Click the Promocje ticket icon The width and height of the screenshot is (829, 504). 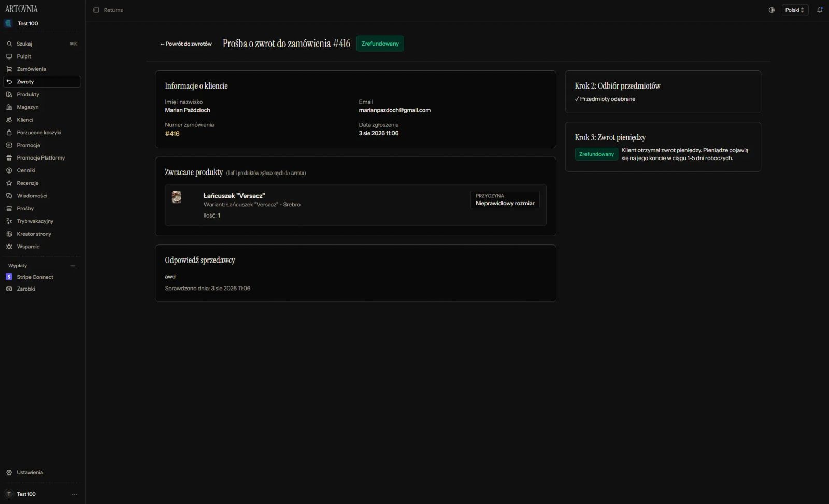point(9,145)
